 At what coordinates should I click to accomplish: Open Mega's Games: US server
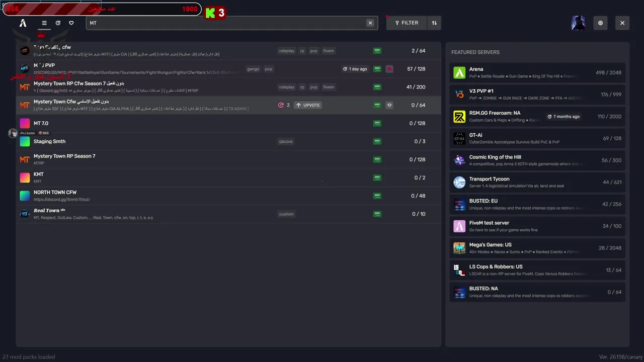click(x=537, y=248)
